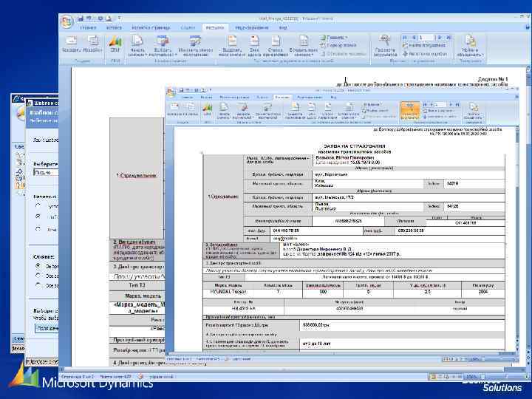Screen dimensions: 532x399
Task: Open Office button of back Word window
Action: 66,21
